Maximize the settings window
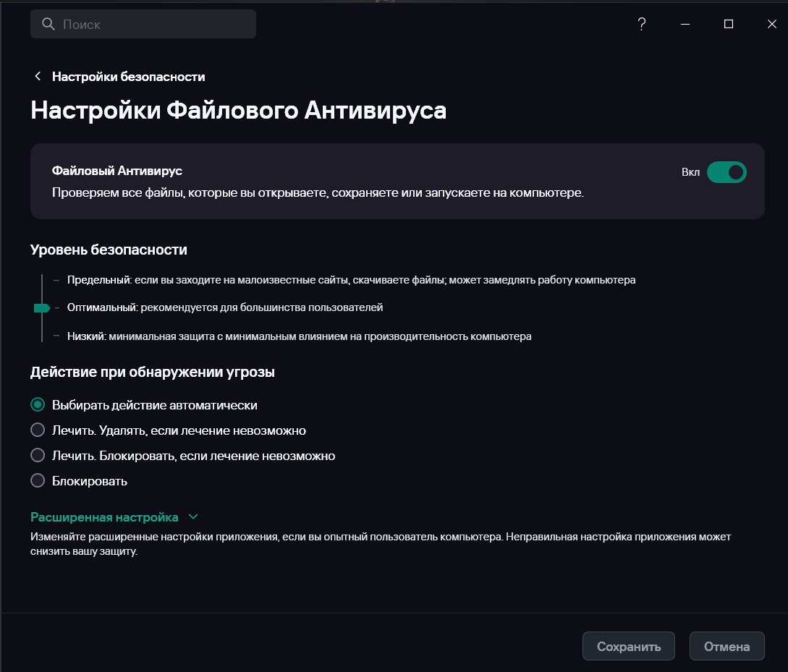The image size is (788, 672). point(729,24)
